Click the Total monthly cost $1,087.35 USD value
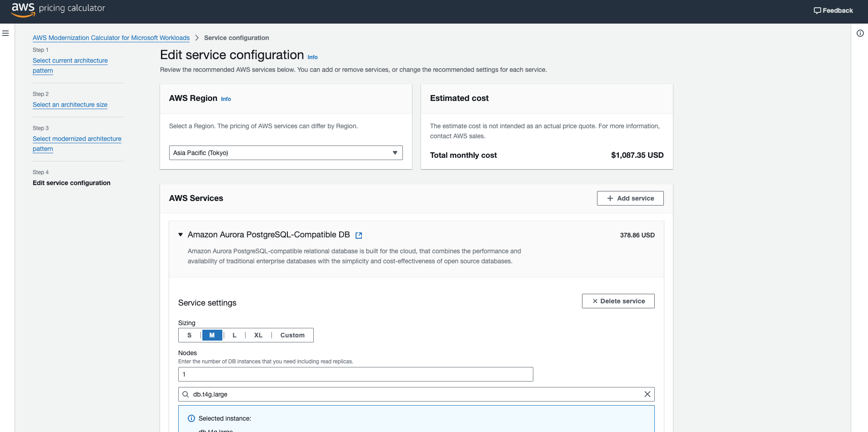This screenshot has width=868, height=432. (x=637, y=155)
